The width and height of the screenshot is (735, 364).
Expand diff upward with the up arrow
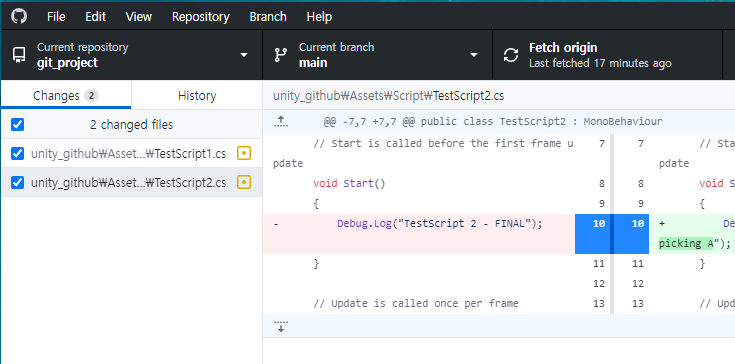(281, 122)
